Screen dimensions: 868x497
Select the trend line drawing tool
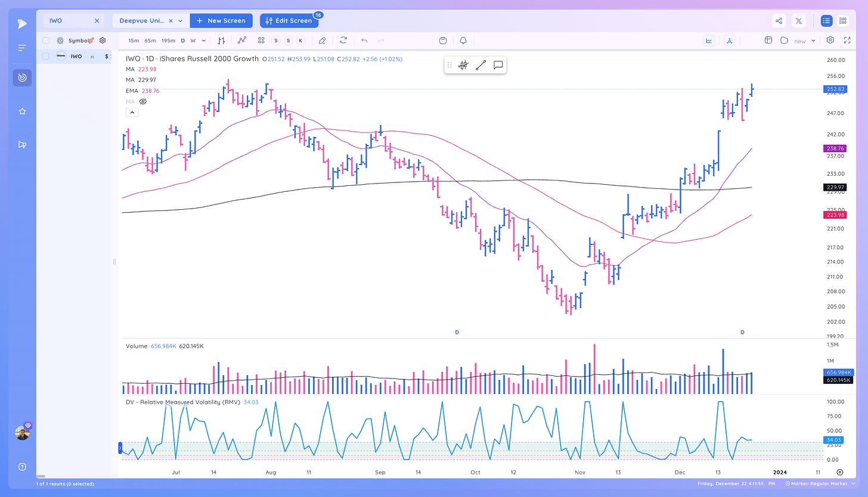(480, 66)
